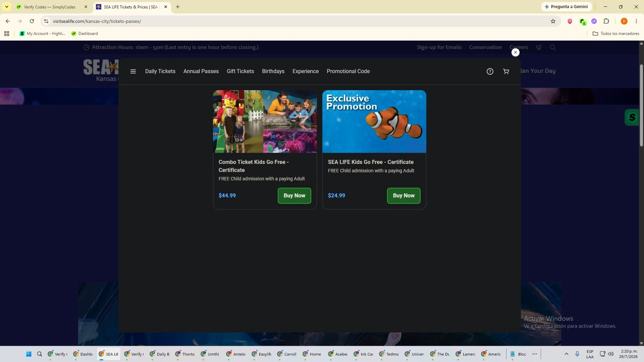
Task: Open the green extension with badge 6
Action: tap(582, 21)
